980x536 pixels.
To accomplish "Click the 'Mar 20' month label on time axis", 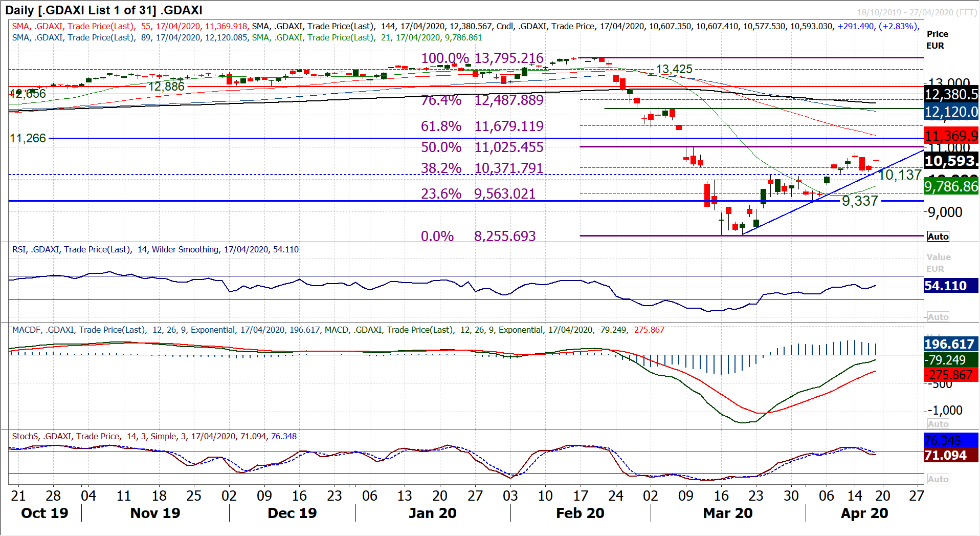I will pos(728,513).
